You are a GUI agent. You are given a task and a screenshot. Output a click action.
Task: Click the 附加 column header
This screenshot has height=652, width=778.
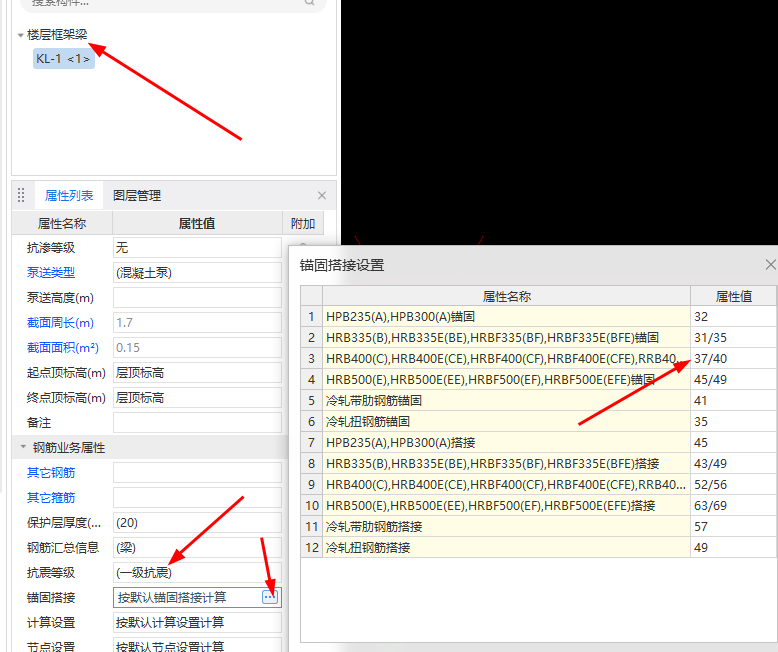click(303, 224)
